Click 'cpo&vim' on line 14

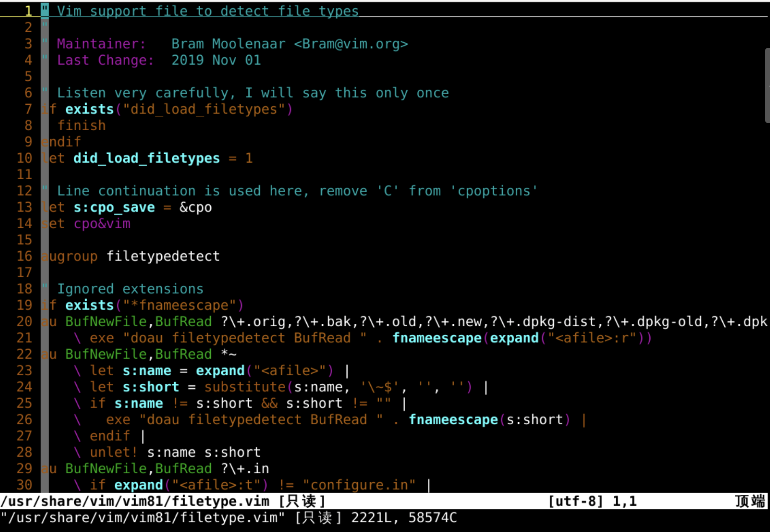102,224
